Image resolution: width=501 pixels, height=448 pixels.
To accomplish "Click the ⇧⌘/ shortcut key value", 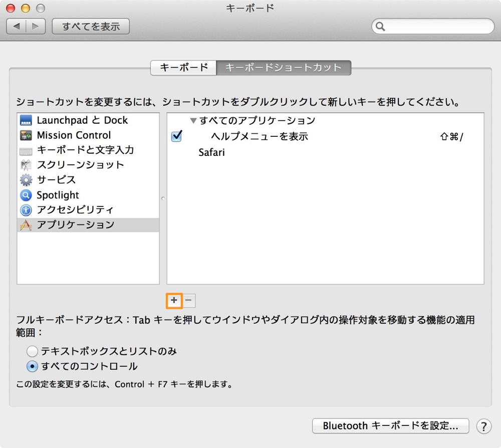I will click(451, 137).
